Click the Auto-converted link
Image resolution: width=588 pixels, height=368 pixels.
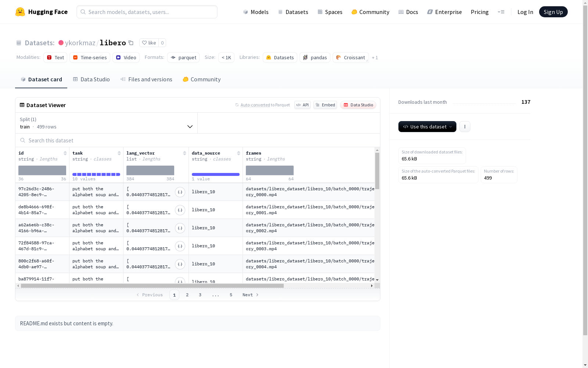[x=255, y=105]
